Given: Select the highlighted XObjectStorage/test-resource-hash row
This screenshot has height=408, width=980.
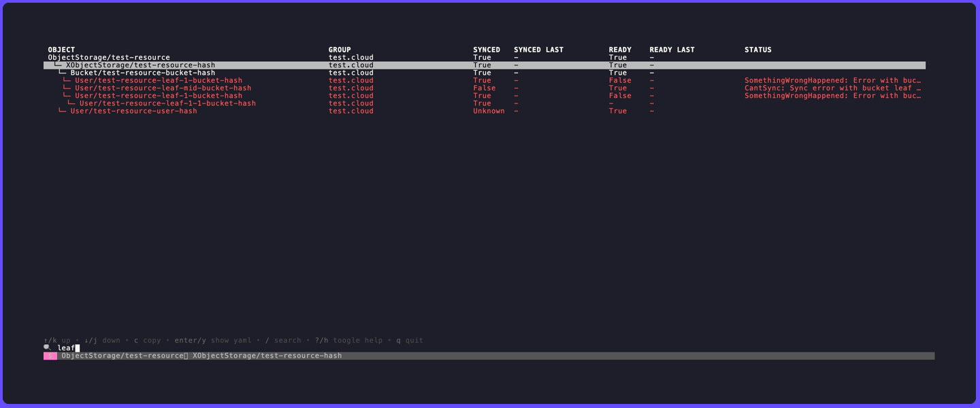Looking at the screenshot, I should pos(140,65).
